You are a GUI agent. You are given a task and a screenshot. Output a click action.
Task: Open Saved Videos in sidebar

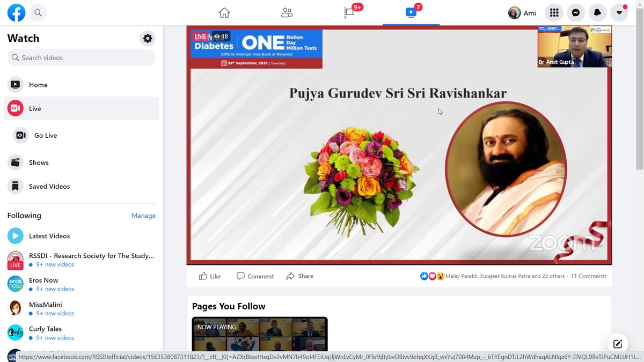click(82, 186)
